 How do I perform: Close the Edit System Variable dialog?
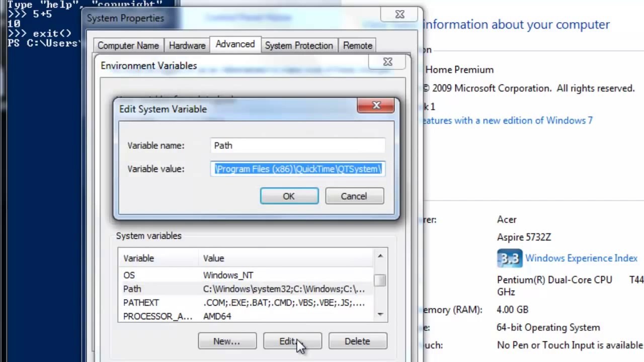(376, 105)
